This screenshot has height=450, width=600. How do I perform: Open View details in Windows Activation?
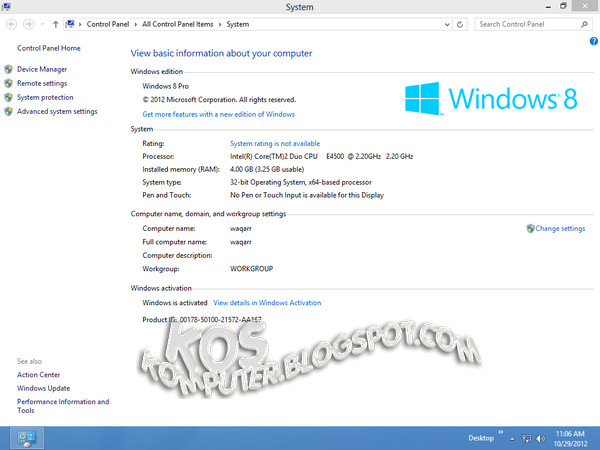pos(267,303)
